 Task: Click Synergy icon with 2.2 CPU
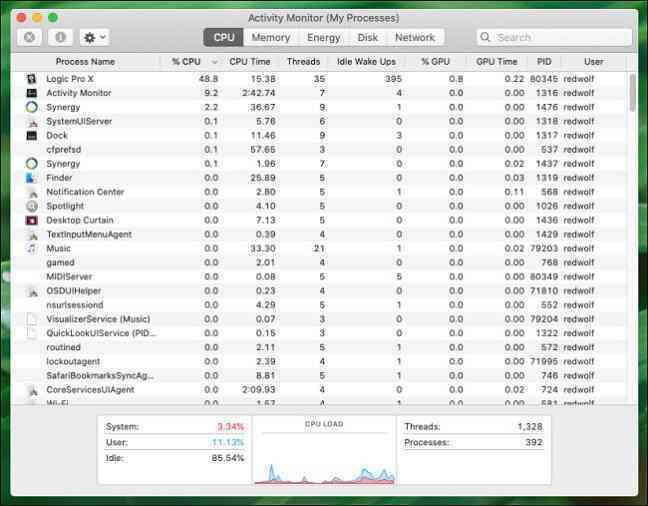pos(32,107)
